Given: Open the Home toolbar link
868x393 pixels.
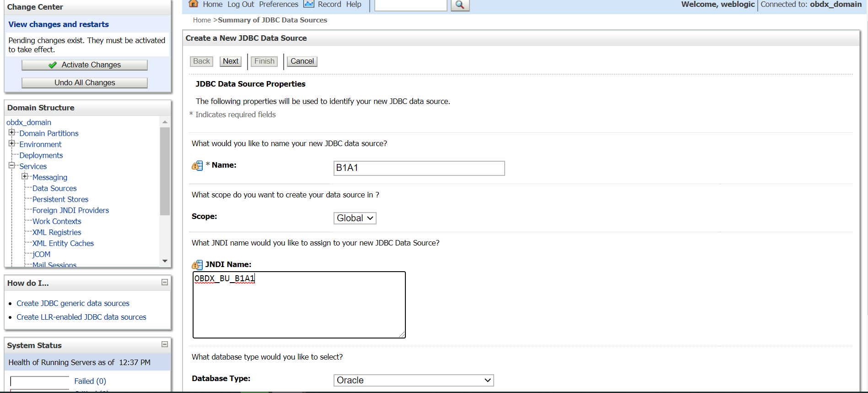Looking at the screenshot, I should coord(213,4).
